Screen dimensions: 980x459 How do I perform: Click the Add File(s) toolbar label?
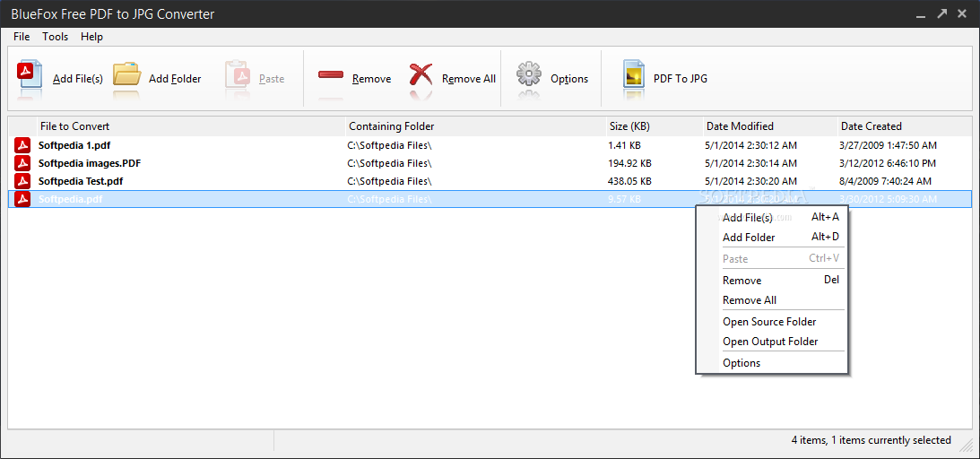[x=77, y=79]
